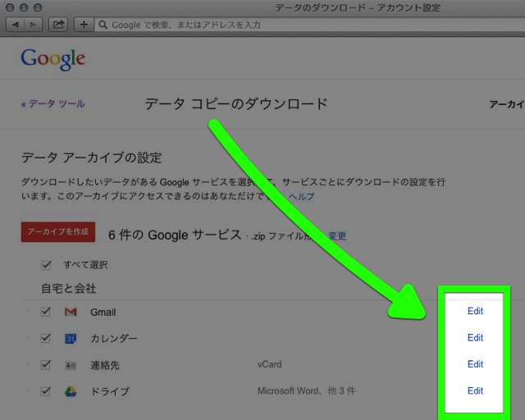Viewport: 525px width, 420px height.
Task: Click the red アーカイブを作成 button
Action: click(58, 232)
